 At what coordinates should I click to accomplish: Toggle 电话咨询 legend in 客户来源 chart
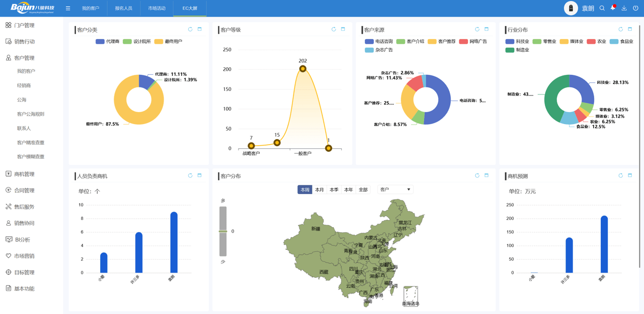coord(378,42)
